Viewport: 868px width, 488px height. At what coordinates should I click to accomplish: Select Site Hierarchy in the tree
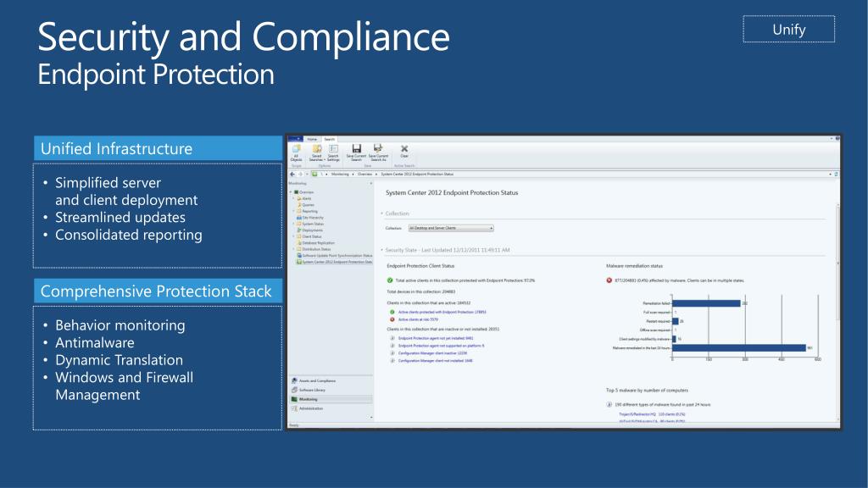[x=313, y=218]
